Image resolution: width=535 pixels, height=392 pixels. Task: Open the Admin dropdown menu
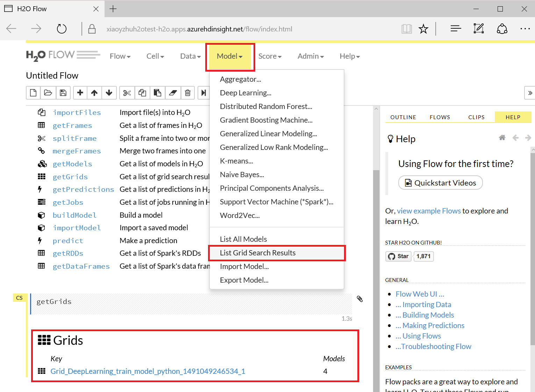coord(311,56)
